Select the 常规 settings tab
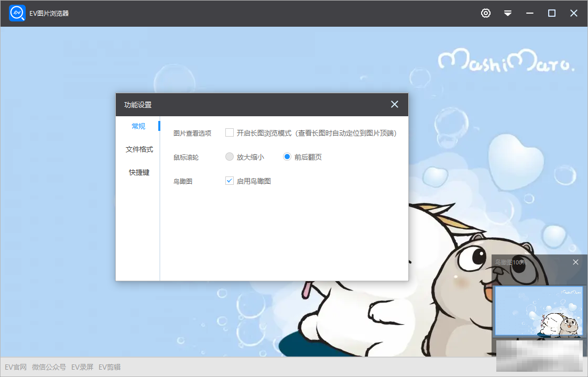 pyautogui.click(x=138, y=126)
